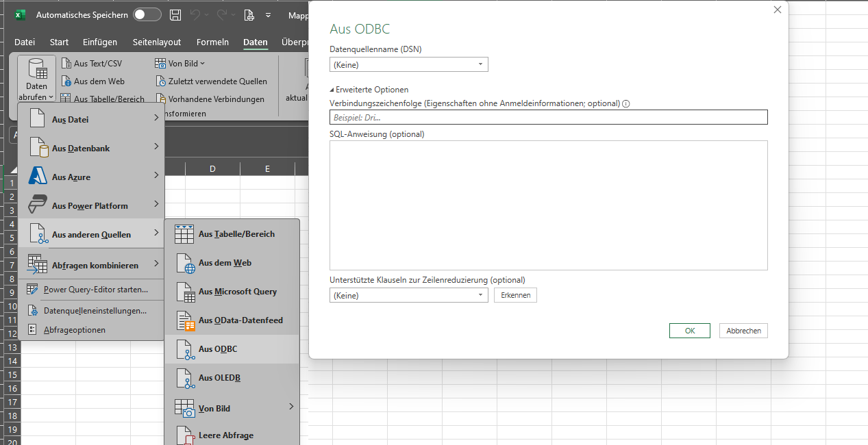Click Power Query-Editor starten
This screenshot has width=868, height=445.
point(91,289)
